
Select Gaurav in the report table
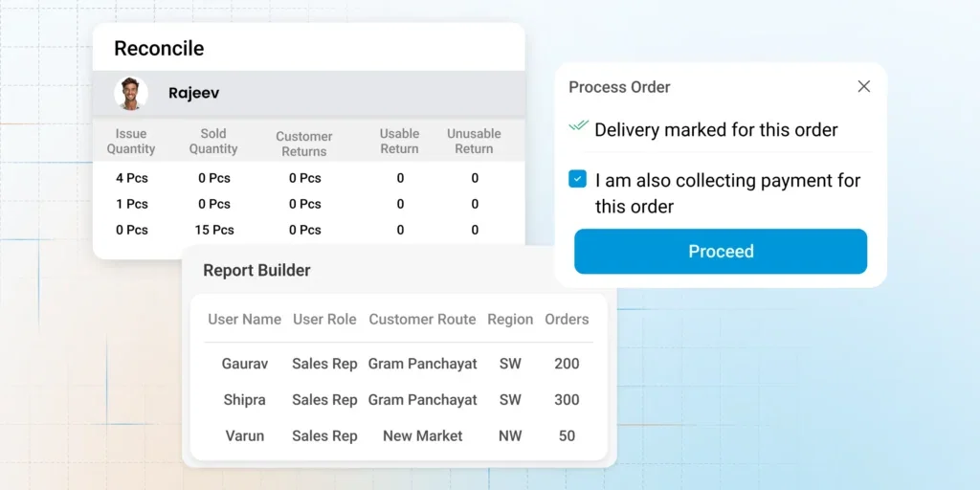coord(245,364)
